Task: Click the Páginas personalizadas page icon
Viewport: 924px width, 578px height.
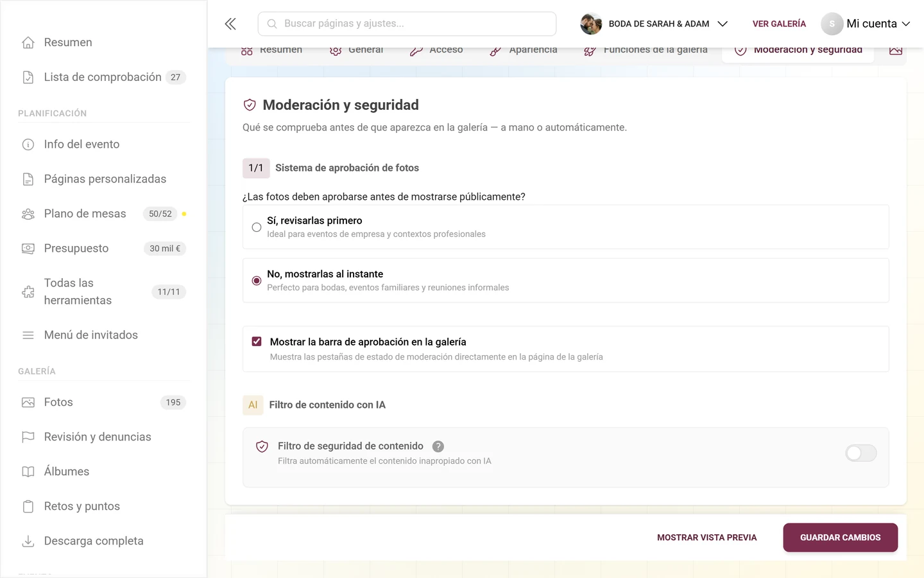Action: [28, 179]
